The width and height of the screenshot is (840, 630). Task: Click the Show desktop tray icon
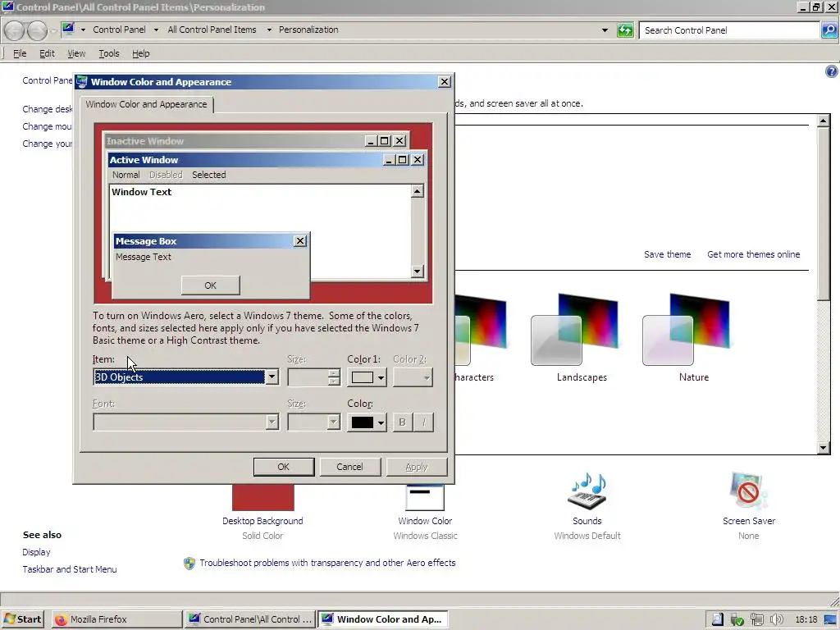click(830, 620)
